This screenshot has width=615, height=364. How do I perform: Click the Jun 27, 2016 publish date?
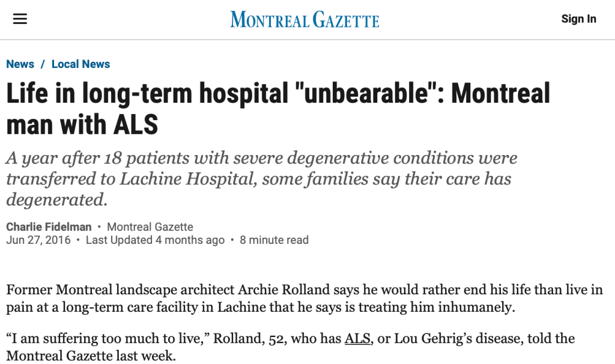point(38,240)
